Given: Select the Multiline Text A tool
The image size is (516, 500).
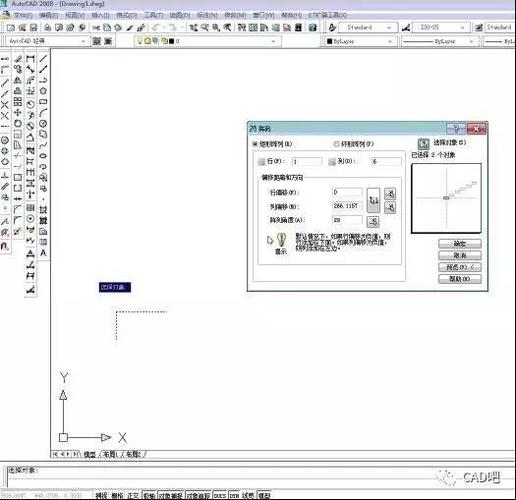Looking at the screenshot, I should [x=43, y=253].
